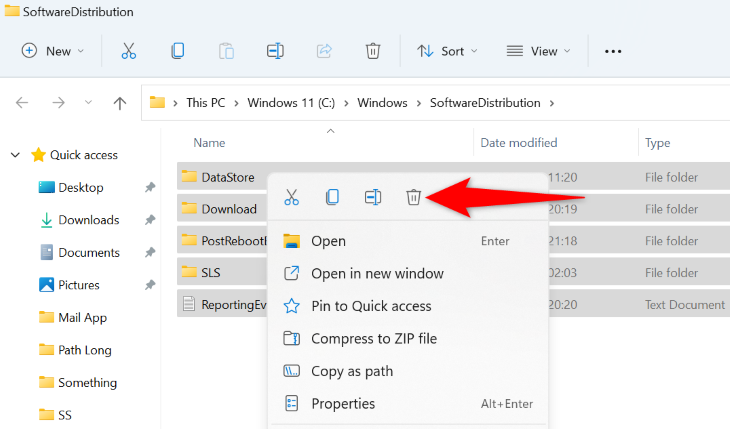Navigate up one folder level arrow
This screenshot has width=730, height=429.
point(120,103)
